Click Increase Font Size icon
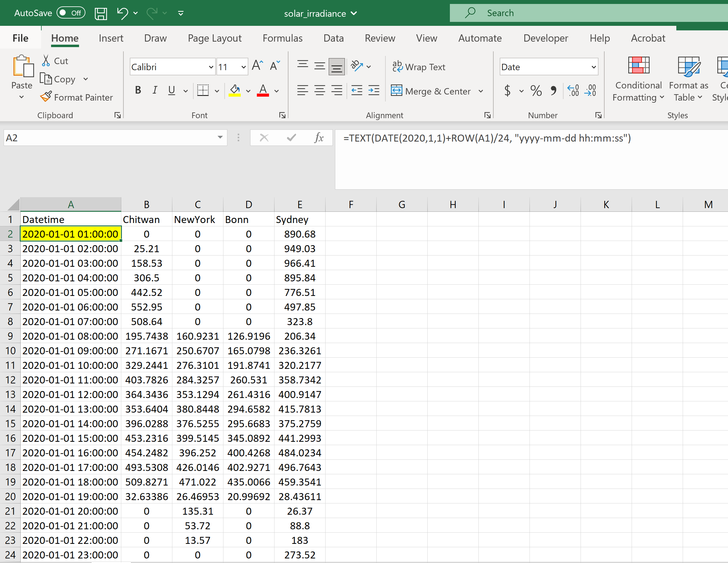Image resolution: width=728 pixels, height=563 pixels. pos(257,66)
